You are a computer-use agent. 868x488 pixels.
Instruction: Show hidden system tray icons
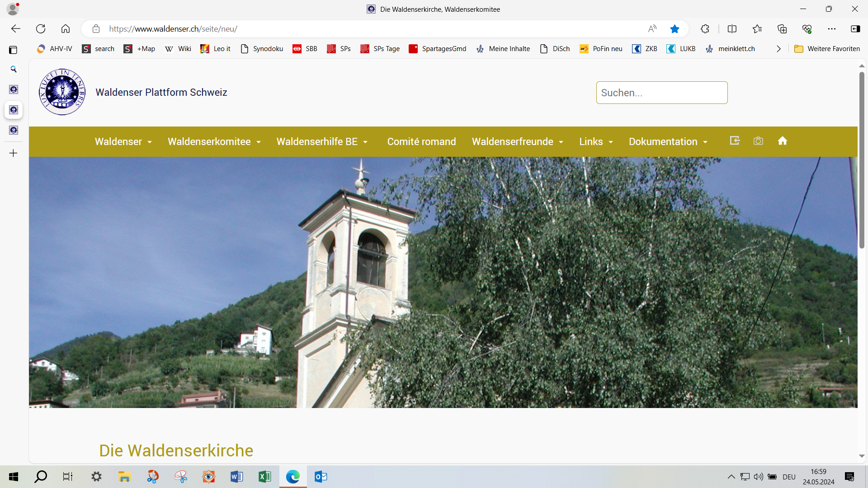click(731, 477)
